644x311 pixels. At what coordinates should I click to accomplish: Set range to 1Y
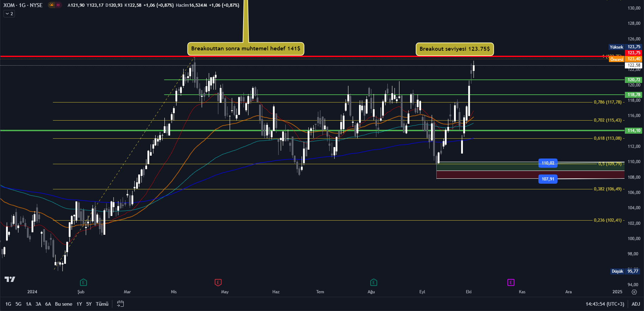click(79, 304)
